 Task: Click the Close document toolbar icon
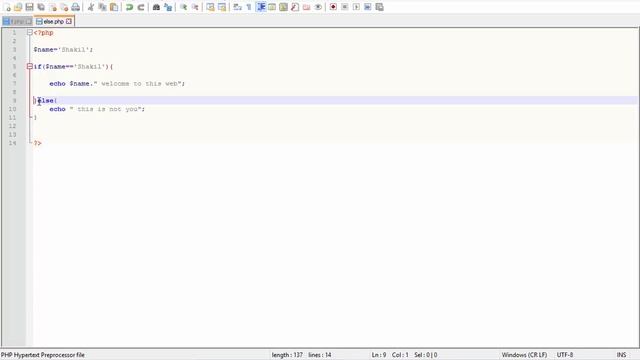(x=53, y=7)
